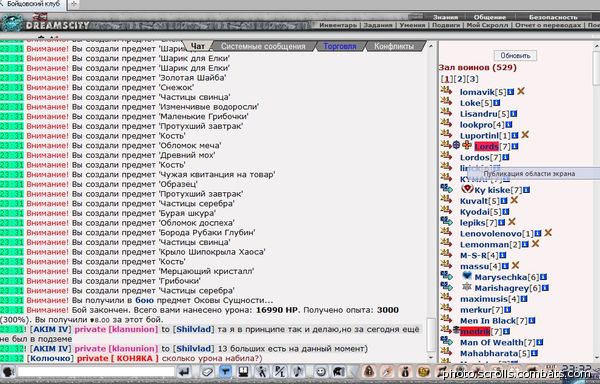The height and width of the screenshot is (384, 600).
Task: Open the Инвентарь menu item
Action: [x=338, y=25]
